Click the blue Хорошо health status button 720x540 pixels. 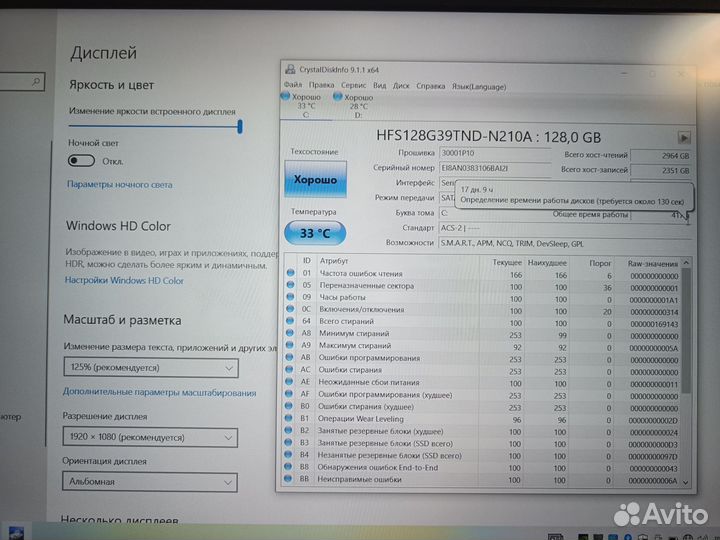tap(315, 179)
